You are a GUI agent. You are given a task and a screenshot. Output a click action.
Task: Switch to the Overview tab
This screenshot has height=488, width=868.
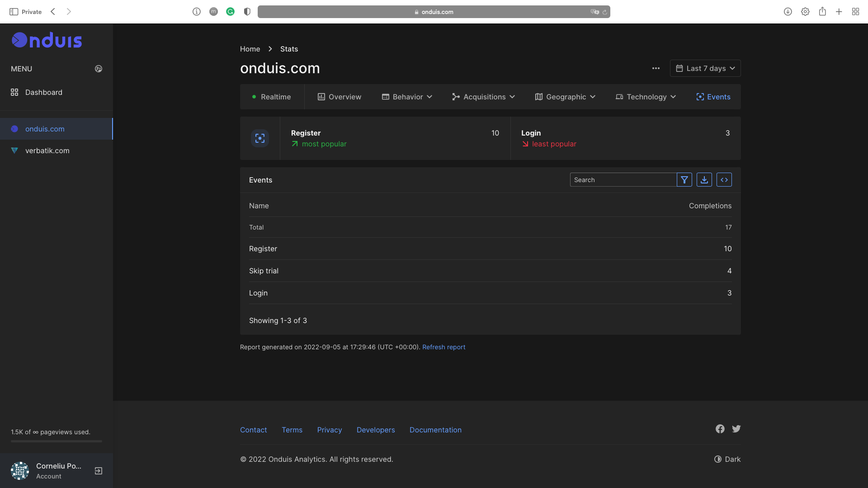[x=340, y=97]
